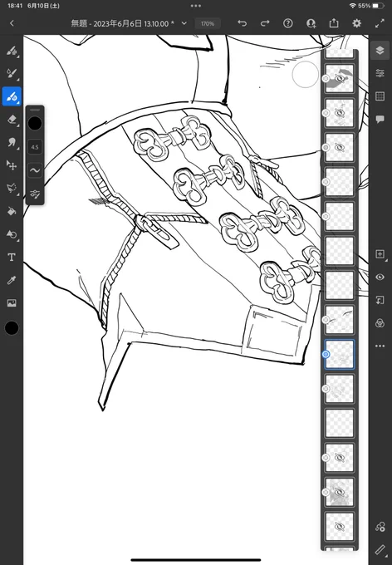Select the Paint Bucket fill tool
The width and height of the screenshot is (392, 565).
12,211
